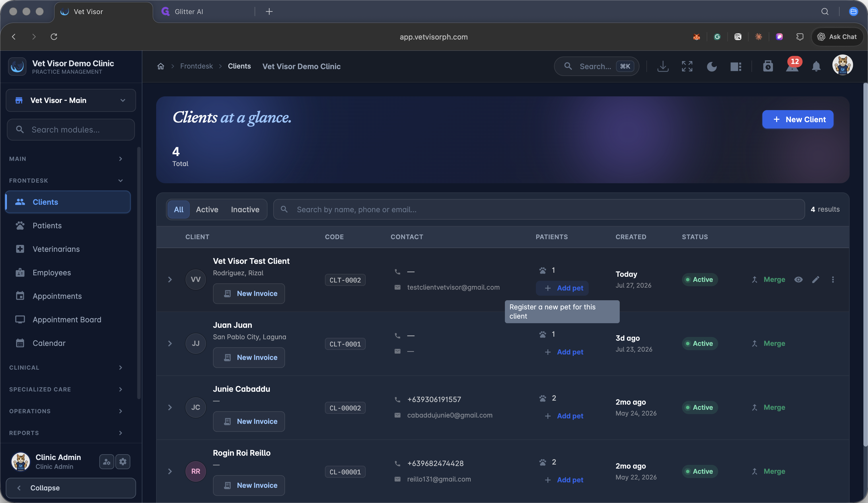Create New Invoice for Vet Visor Test Client
This screenshot has width=868, height=503.
pyautogui.click(x=249, y=293)
